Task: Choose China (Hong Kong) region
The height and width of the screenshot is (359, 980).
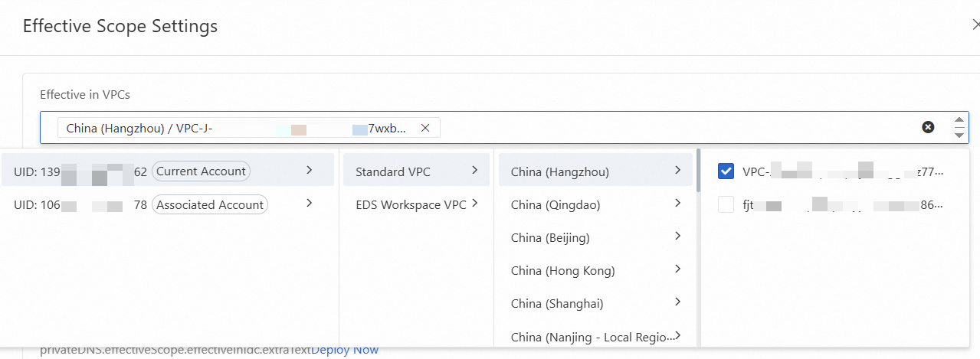Action: (562, 271)
